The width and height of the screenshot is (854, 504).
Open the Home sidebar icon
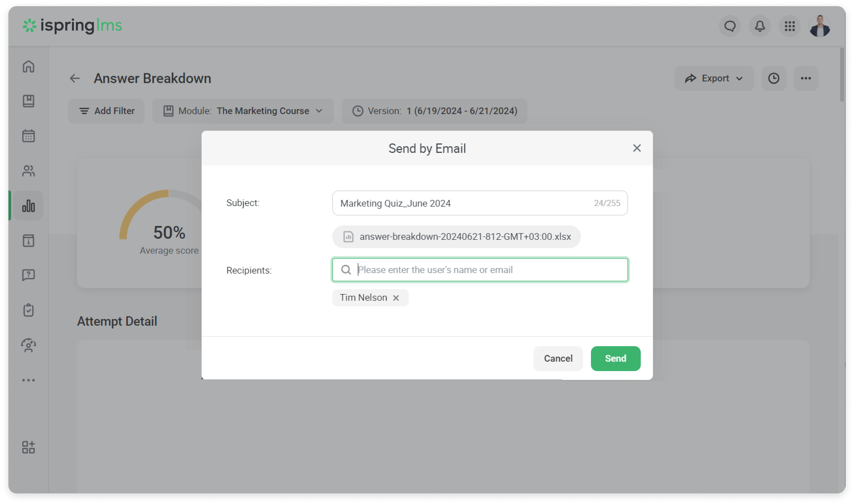click(x=29, y=67)
